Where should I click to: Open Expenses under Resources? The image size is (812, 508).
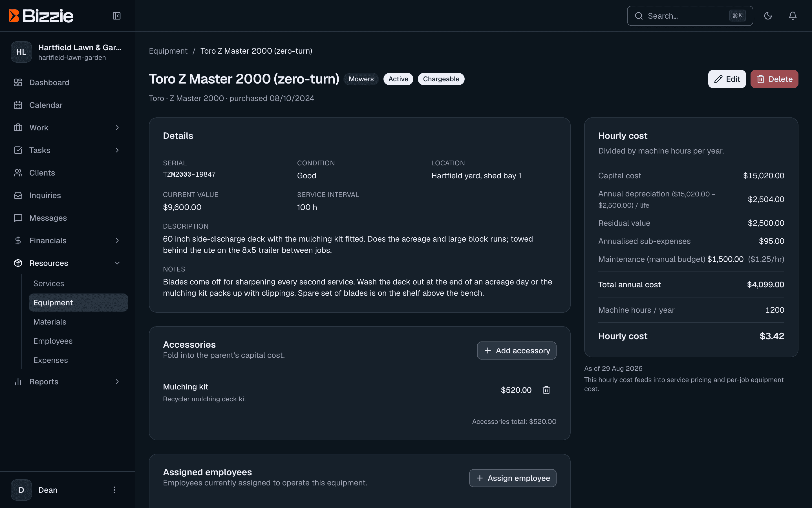[x=78, y=360]
